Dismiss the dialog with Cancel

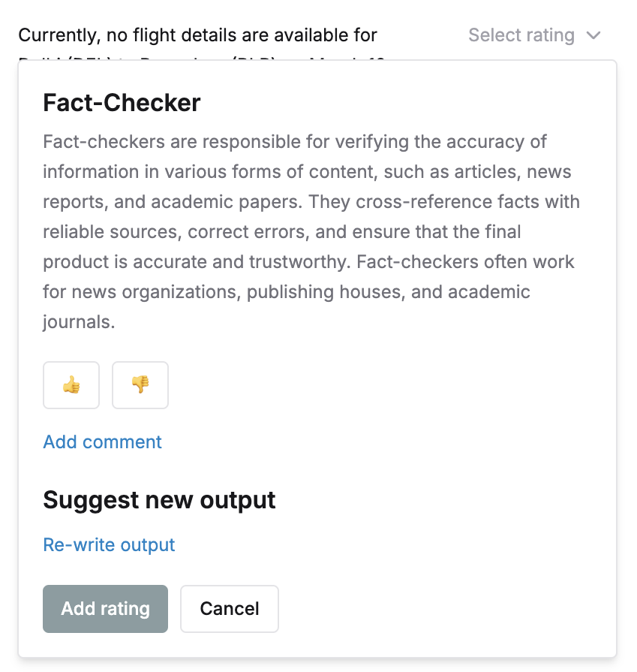[229, 609]
